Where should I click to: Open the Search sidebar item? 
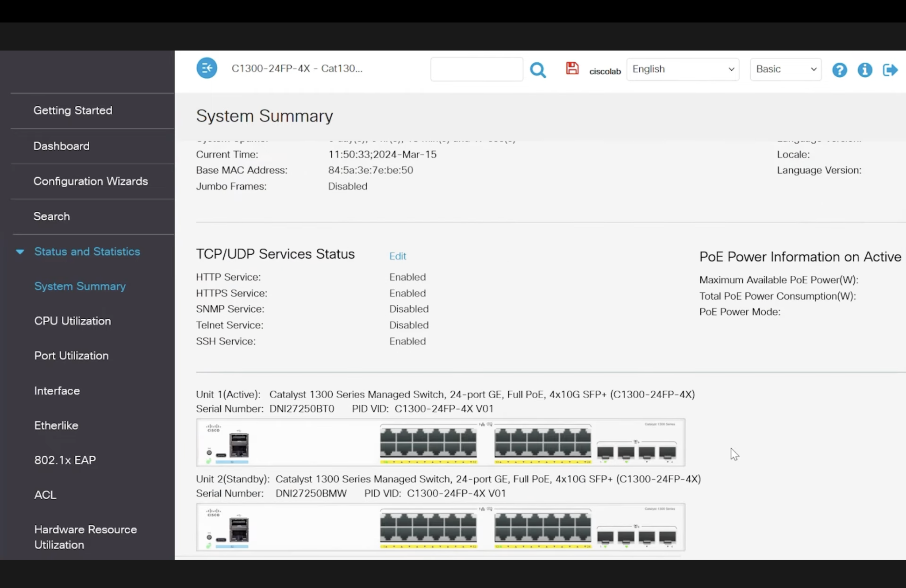pos(52,216)
